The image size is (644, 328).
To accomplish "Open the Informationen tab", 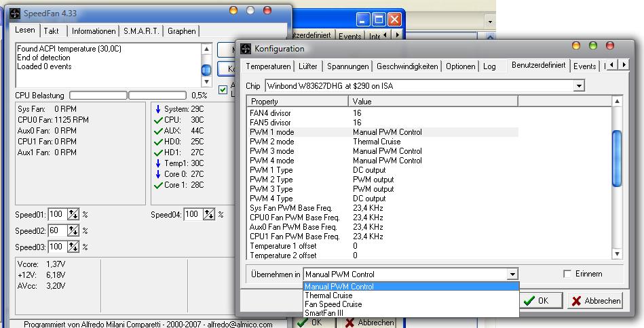I will pyautogui.click(x=94, y=31).
